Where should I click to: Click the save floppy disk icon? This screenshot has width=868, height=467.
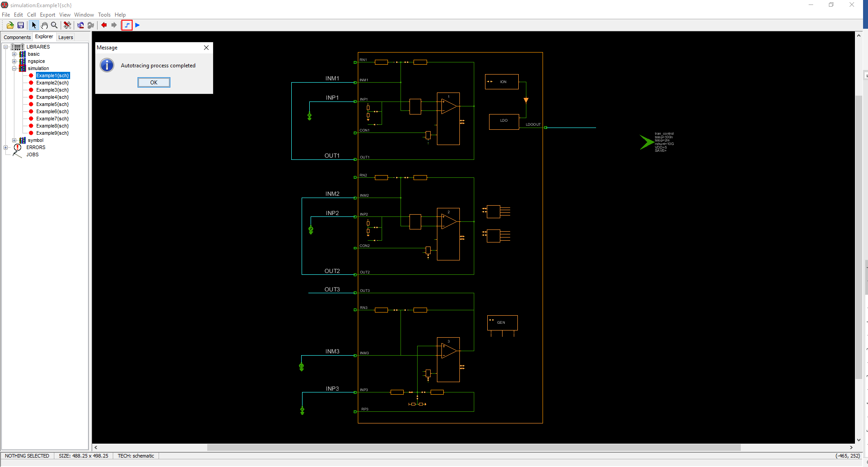tap(21, 25)
